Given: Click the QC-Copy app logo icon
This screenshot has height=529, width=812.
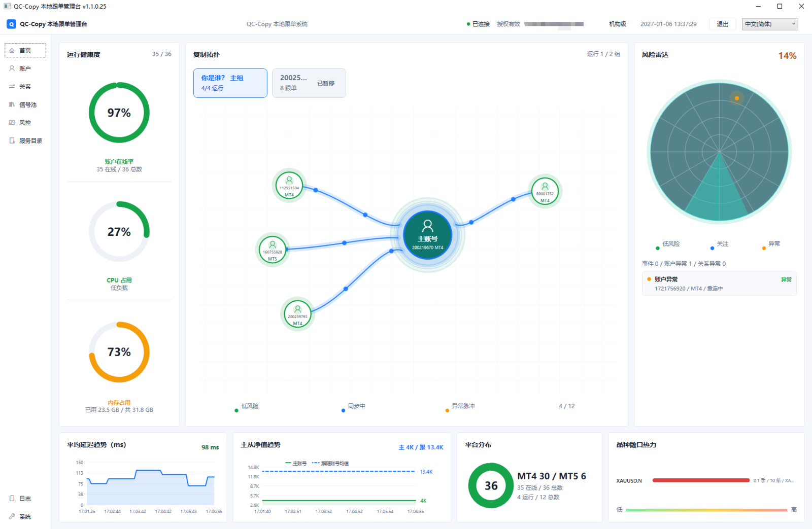Looking at the screenshot, I should click(11, 24).
